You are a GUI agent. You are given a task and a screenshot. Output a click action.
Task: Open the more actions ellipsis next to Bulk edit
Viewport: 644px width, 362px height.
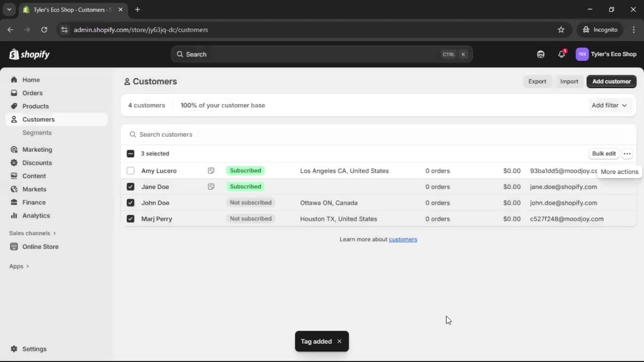coord(627,154)
